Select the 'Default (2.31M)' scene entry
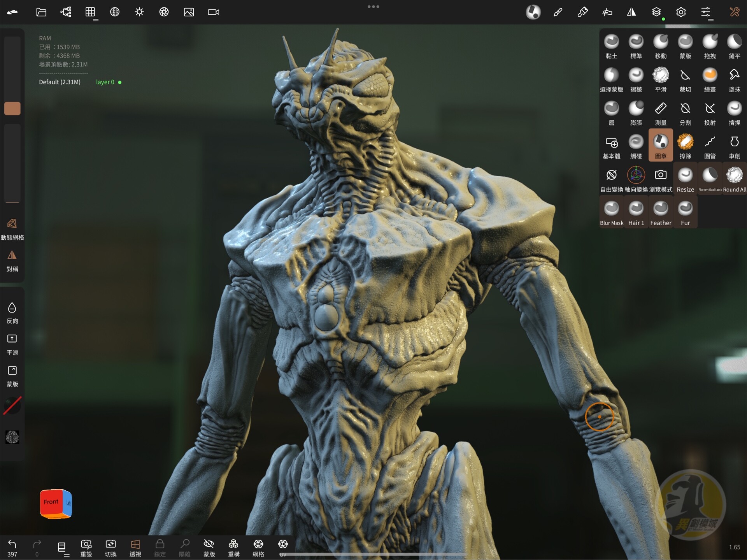Image resolution: width=747 pixels, height=560 pixels. pos(60,82)
